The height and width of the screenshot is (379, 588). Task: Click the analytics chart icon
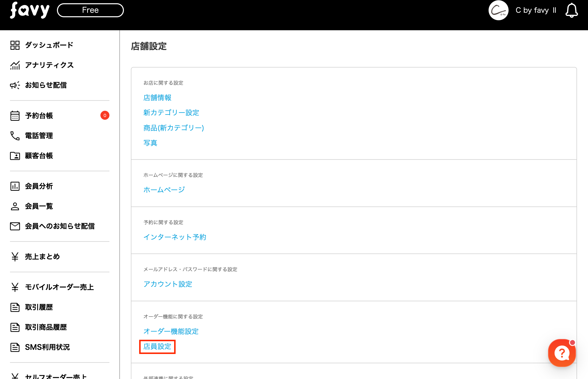(15, 65)
